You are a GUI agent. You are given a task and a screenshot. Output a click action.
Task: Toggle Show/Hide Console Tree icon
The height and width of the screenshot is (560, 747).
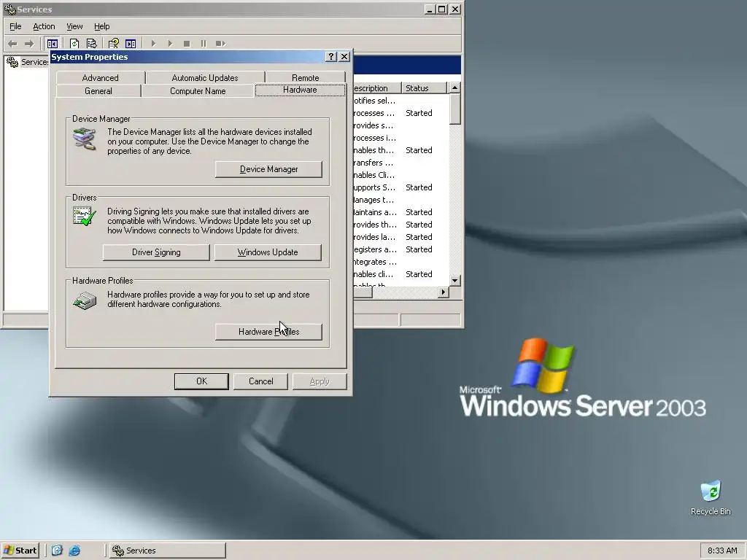pos(53,44)
